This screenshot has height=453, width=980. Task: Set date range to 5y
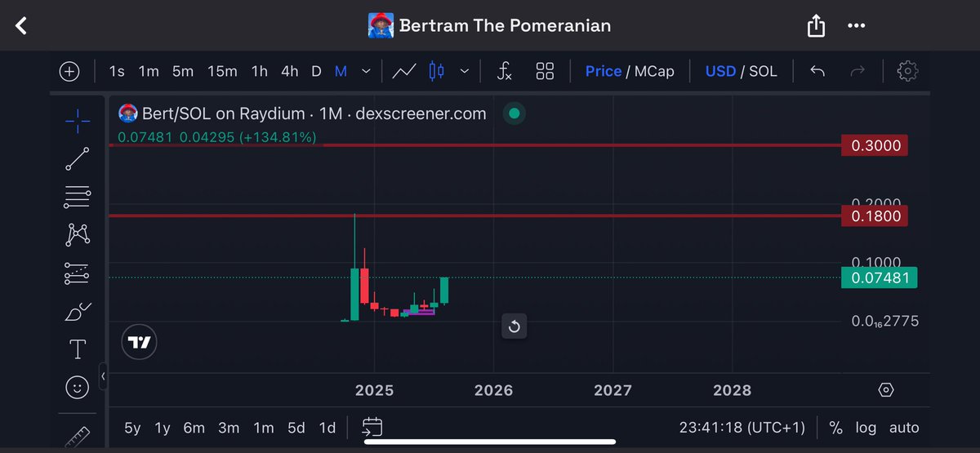(132, 428)
